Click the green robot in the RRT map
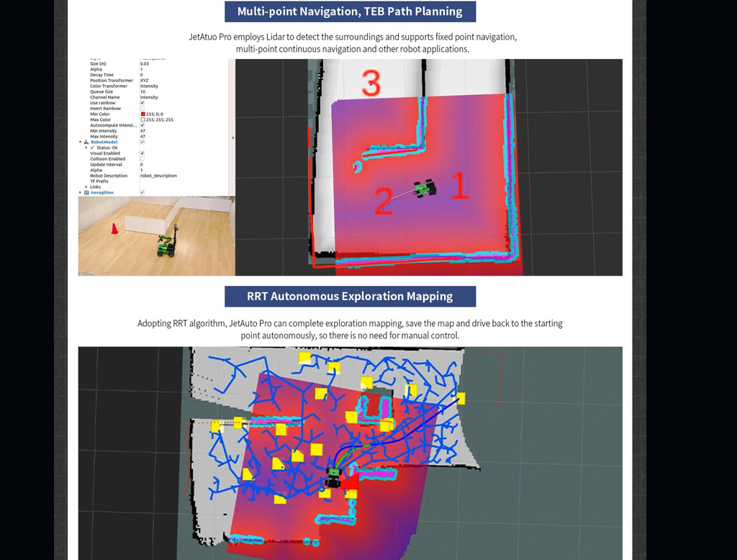This screenshot has height=560, width=737. [334, 477]
